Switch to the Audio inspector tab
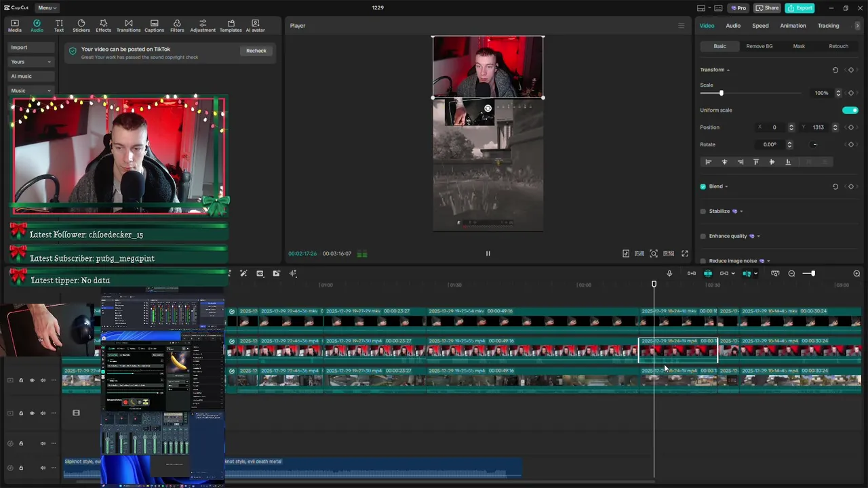868x488 pixels. point(733,26)
